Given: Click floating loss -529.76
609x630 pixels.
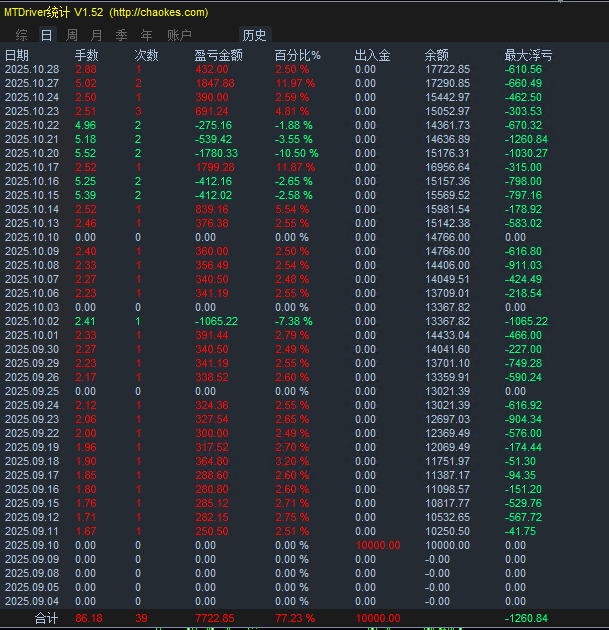Looking at the screenshot, I should click(x=523, y=503).
